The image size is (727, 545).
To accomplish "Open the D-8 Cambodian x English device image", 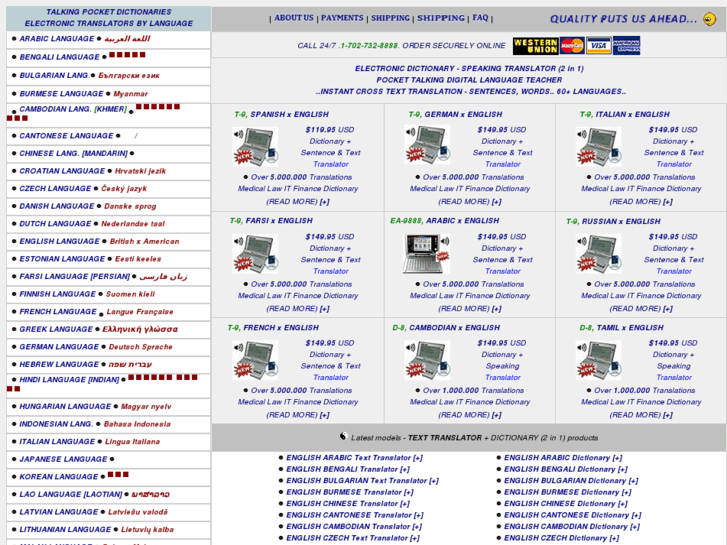I will point(427,360).
